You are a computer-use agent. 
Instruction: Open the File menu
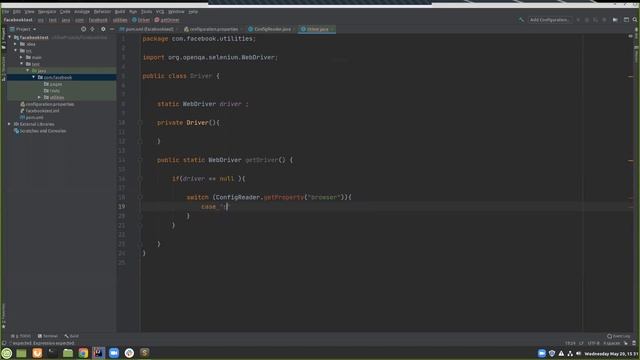[x=5, y=11]
